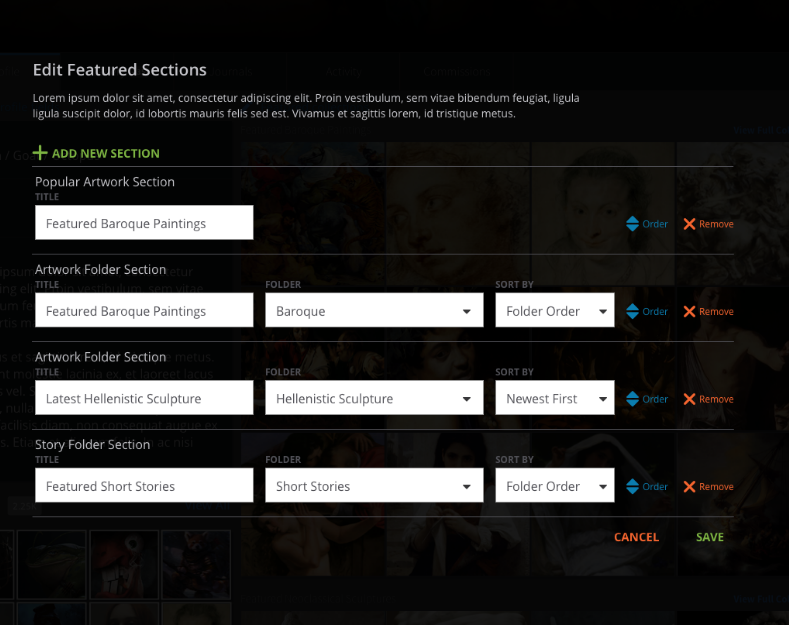This screenshot has width=789, height=625.
Task: Open Sort By dropdown in Short Stories row
Action: 555,485
